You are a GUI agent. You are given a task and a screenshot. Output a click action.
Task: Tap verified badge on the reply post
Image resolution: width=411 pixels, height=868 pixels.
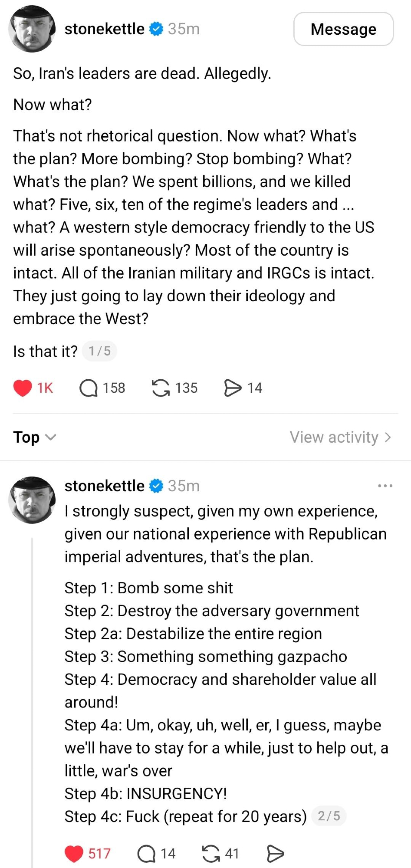click(156, 486)
